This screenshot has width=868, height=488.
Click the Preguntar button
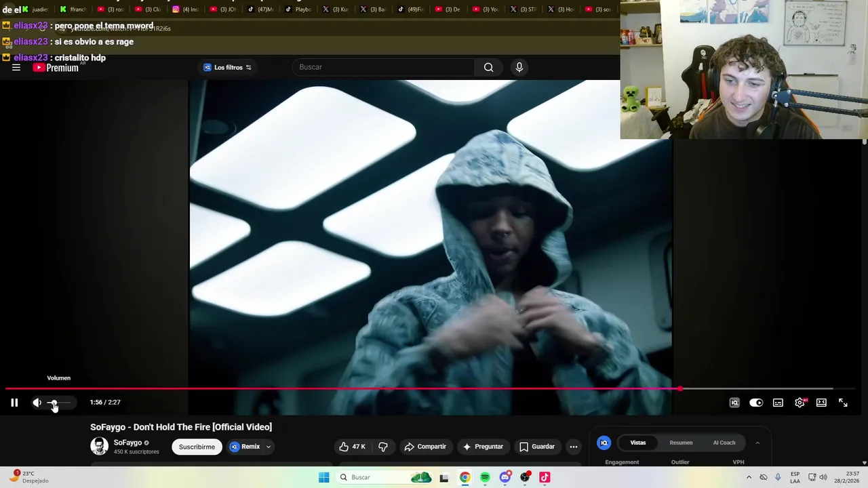pos(483,447)
